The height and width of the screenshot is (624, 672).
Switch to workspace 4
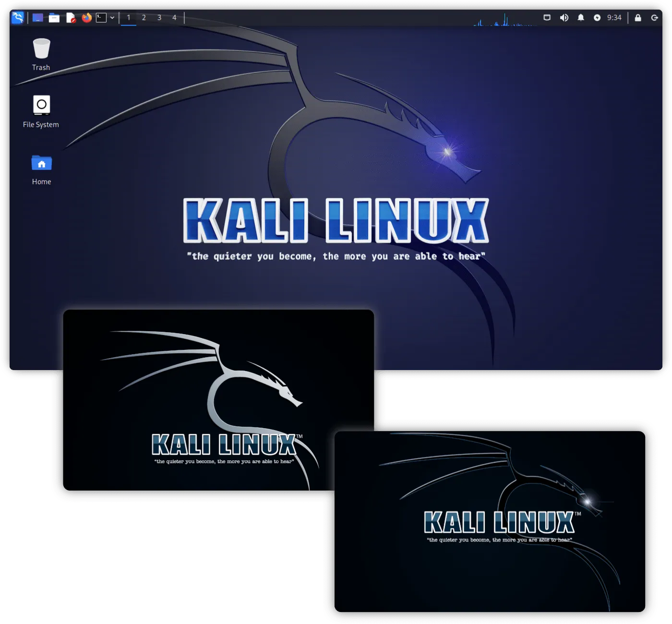pos(175,18)
